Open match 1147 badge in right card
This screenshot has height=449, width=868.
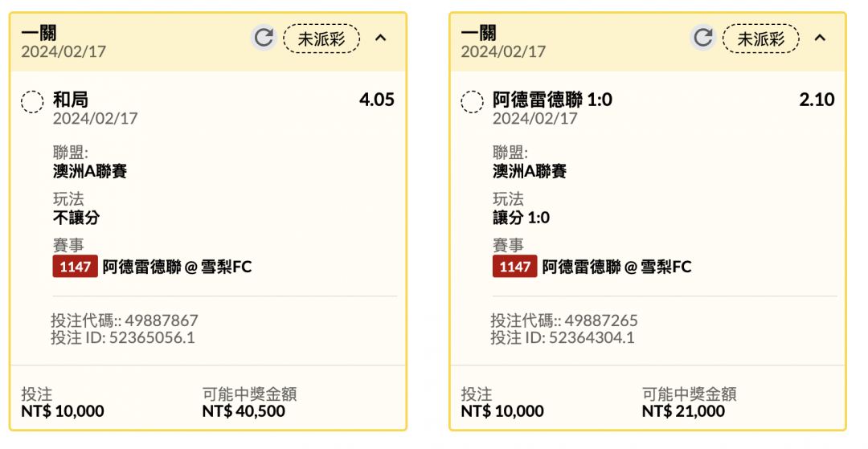515,267
